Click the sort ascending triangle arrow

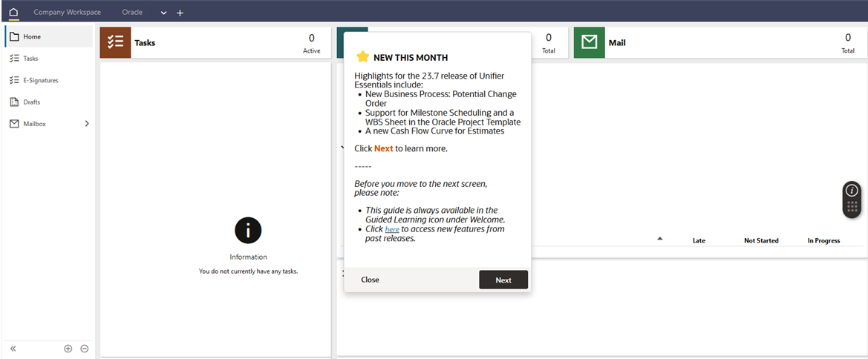pyautogui.click(x=659, y=238)
